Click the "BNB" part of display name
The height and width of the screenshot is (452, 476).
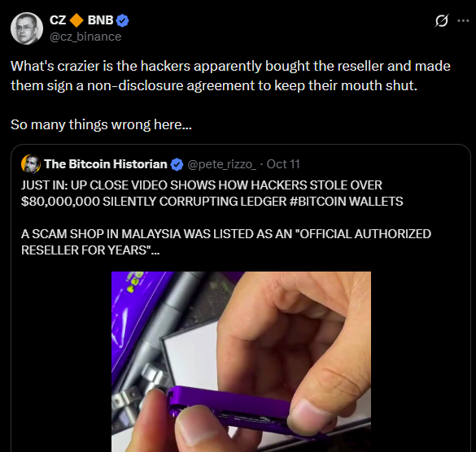pyautogui.click(x=100, y=20)
